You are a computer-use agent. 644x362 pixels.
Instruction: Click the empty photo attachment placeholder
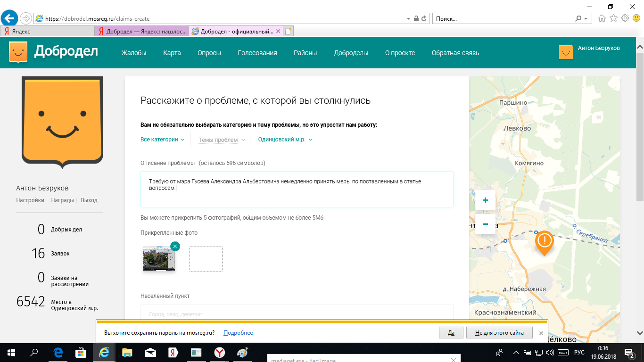[x=206, y=259]
